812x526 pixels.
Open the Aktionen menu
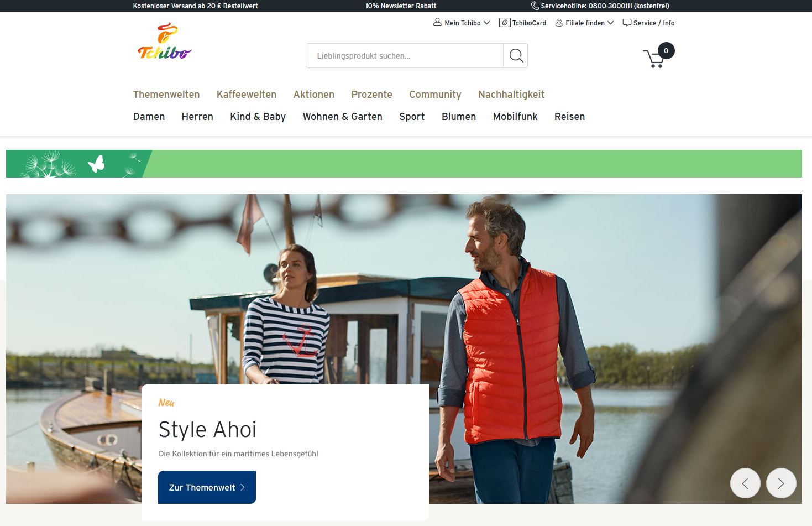coord(314,95)
